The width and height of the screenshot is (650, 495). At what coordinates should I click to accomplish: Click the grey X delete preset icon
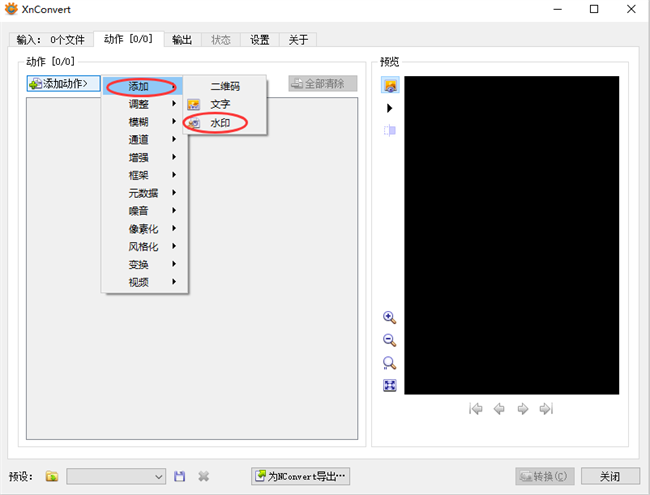(x=203, y=477)
